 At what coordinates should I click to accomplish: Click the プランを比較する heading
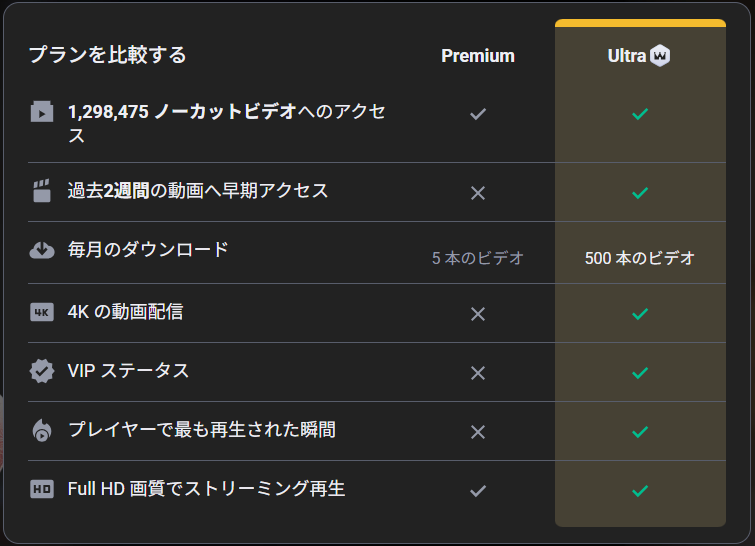click(107, 54)
